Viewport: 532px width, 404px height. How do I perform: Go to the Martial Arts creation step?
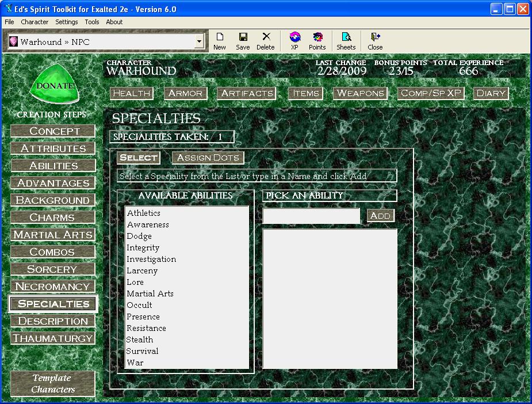coord(53,235)
